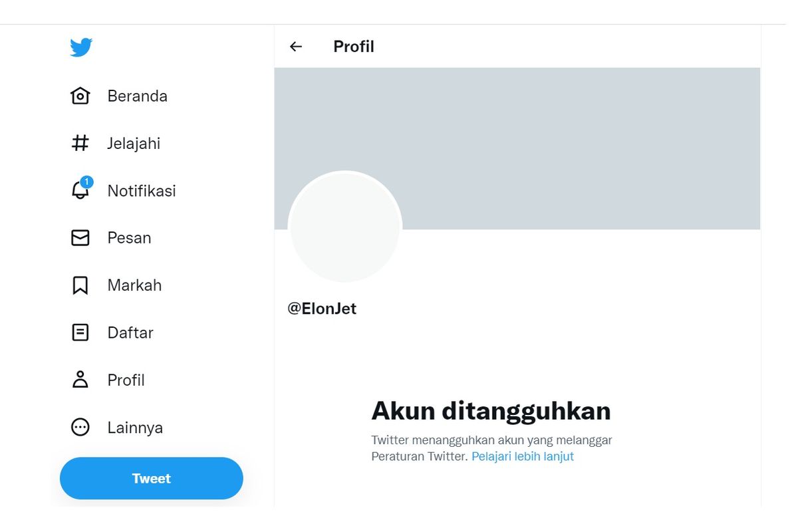
Task: Click the back arrow in the header
Action: pyautogui.click(x=295, y=47)
